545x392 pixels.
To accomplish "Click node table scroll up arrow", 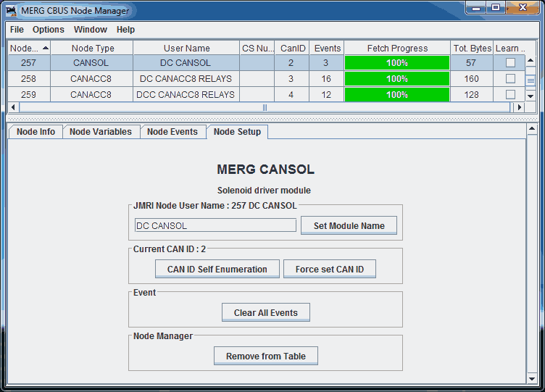I will point(531,60).
